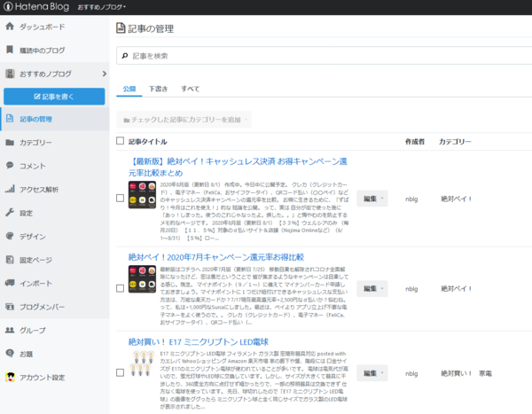
Task: Click the 記事の管理 header page icon
Action: coord(121,27)
